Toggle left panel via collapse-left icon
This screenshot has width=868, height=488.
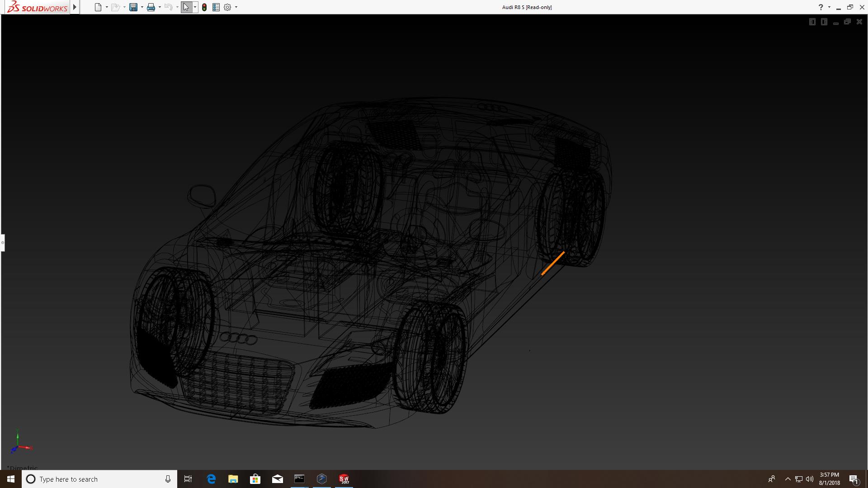click(812, 22)
